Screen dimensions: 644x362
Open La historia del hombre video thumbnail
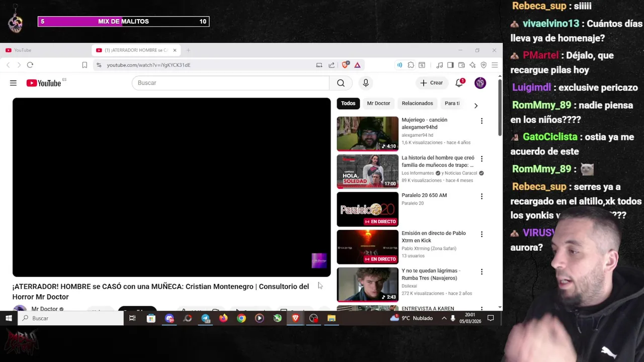(x=367, y=171)
